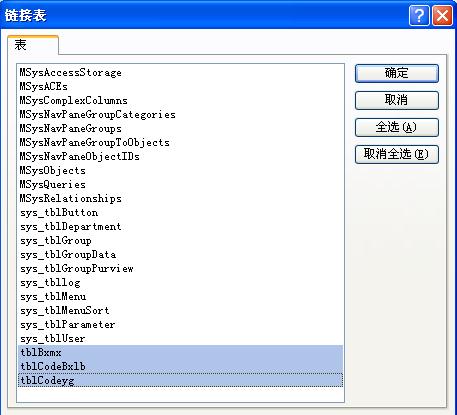Deselect the highlighted tblCodeyg entry
This screenshot has height=415, width=457.
(x=180, y=381)
